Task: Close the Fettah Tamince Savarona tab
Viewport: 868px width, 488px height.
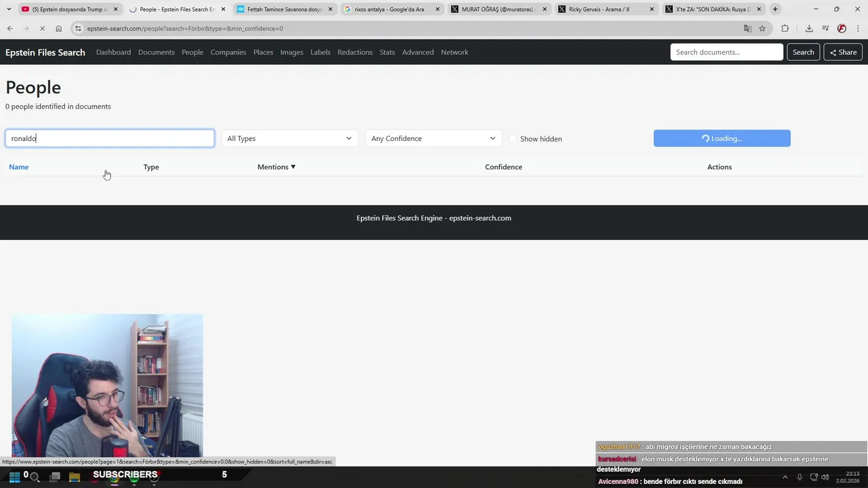Action: pyautogui.click(x=330, y=9)
